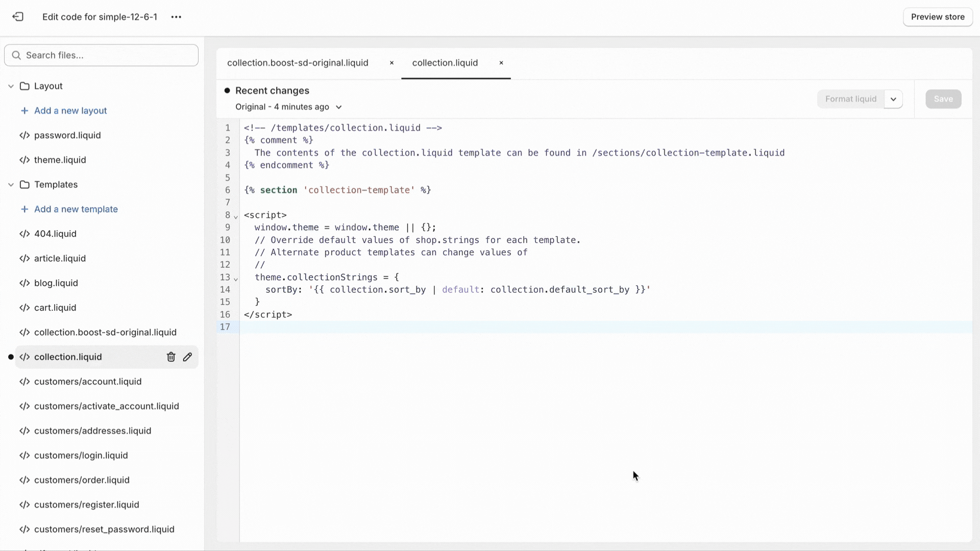Collapse the Templates folder

click(x=11, y=185)
